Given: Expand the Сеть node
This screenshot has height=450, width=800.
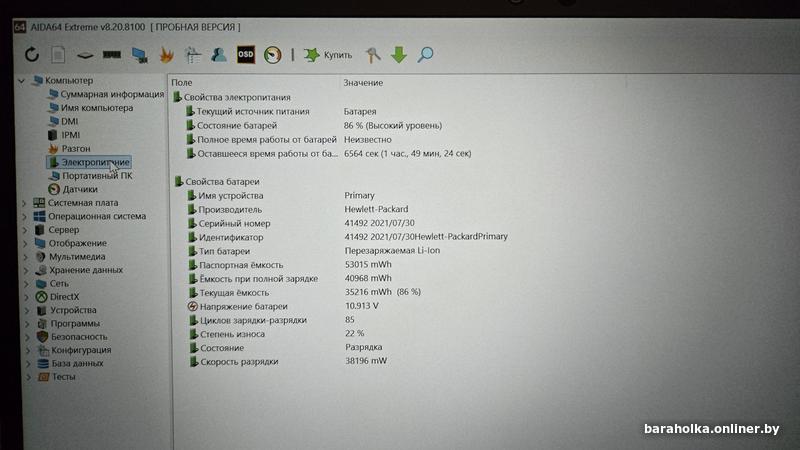Looking at the screenshot, I should pyautogui.click(x=27, y=283).
